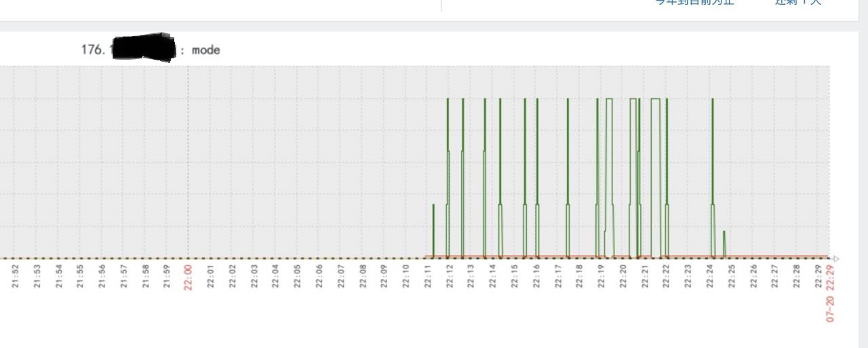Image resolution: width=868 pixels, height=348 pixels.
Task: Click the graph title ending in ": mode"
Action: [x=151, y=50]
